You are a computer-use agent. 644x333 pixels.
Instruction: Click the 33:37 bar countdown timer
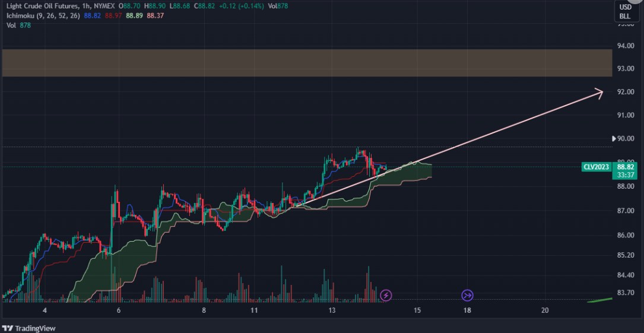pyautogui.click(x=624, y=175)
